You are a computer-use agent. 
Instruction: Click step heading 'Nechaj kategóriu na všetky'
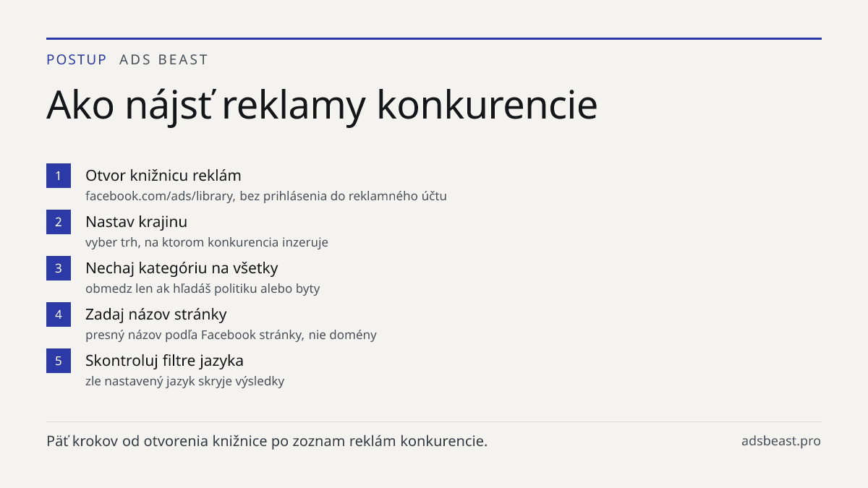[182, 268]
